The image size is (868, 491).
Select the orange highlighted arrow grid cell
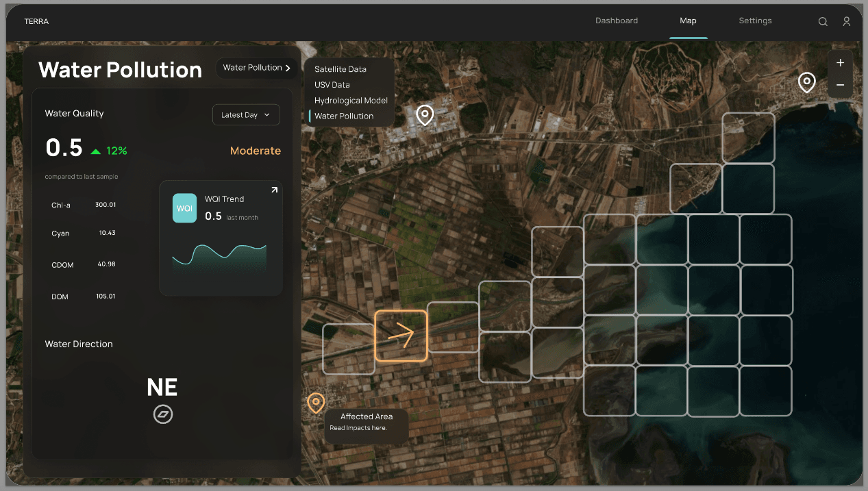401,336
